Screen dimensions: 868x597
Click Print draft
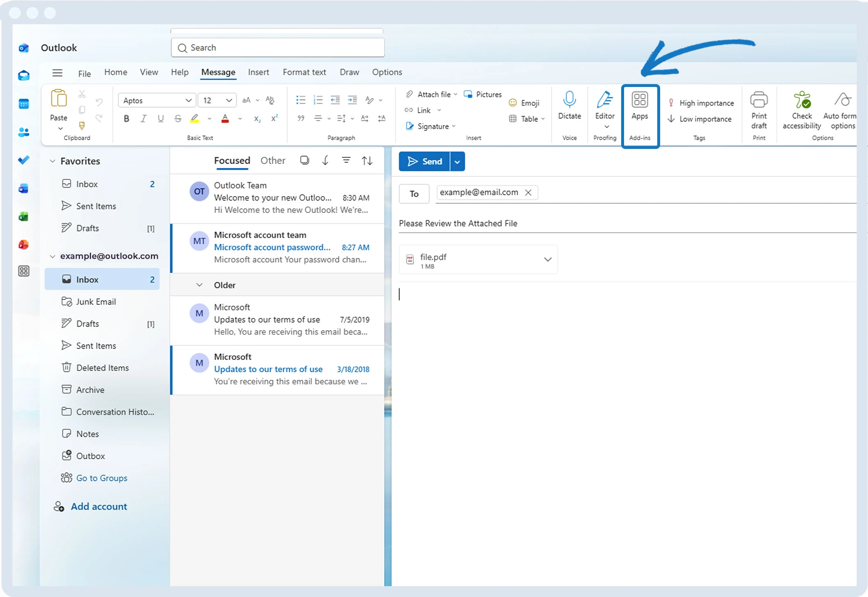(x=759, y=110)
